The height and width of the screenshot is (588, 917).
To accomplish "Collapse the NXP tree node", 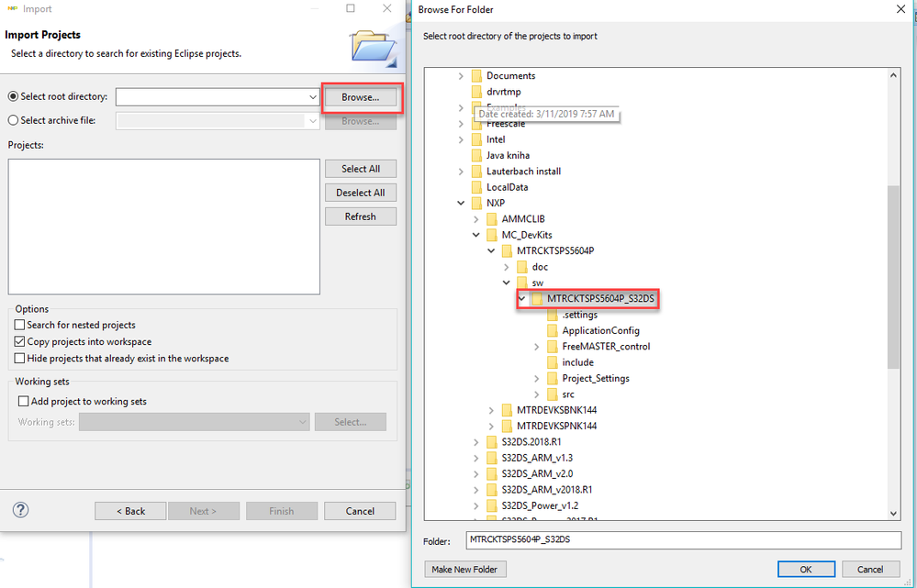I will coord(461,203).
